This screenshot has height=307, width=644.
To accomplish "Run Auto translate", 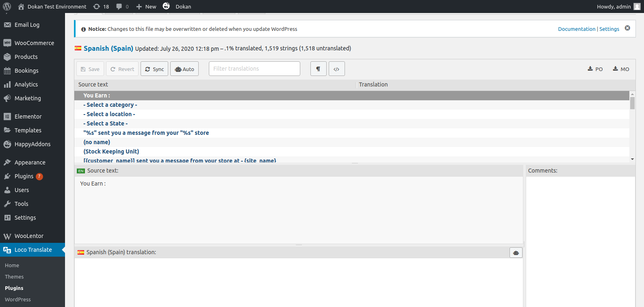I will (x=184, y=69).
